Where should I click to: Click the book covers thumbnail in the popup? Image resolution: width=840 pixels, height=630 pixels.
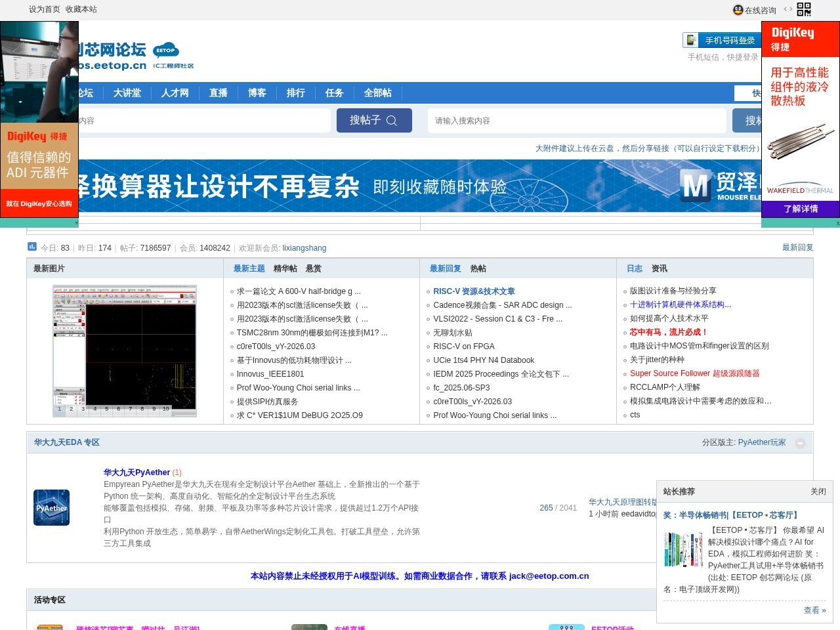click(682, 550)
